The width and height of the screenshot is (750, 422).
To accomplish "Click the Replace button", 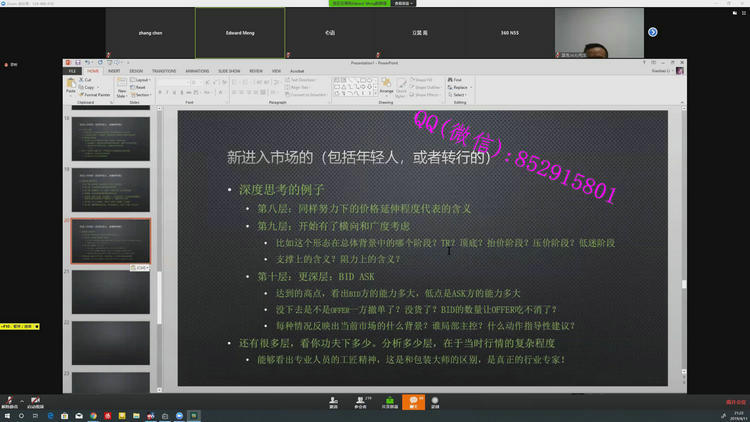I will [459, 87].
